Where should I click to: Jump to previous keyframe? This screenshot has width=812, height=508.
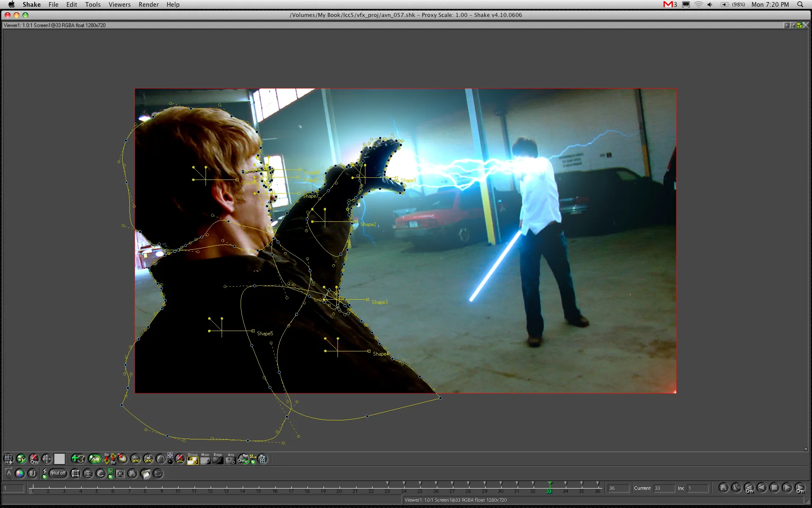749,488
